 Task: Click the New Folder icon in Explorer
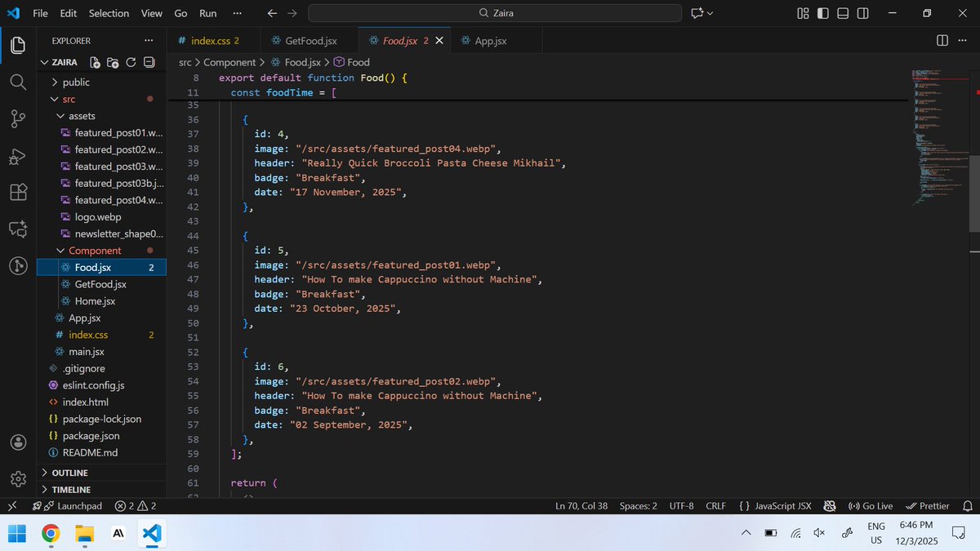pos(111,62)
